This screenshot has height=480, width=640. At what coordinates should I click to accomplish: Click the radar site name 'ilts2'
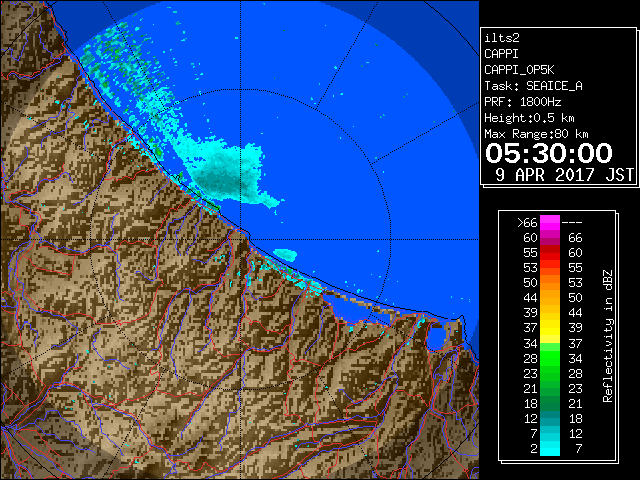click(x=502, y=38)
